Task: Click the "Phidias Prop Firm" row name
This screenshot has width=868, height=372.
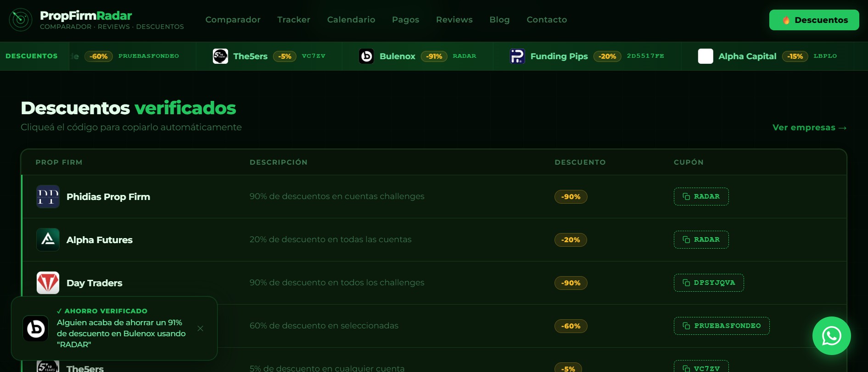Action: (x=108, y=197)
